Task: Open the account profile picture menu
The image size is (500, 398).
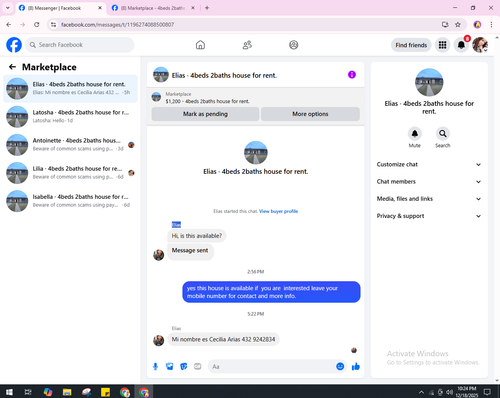Action: (x=480, y=45)
